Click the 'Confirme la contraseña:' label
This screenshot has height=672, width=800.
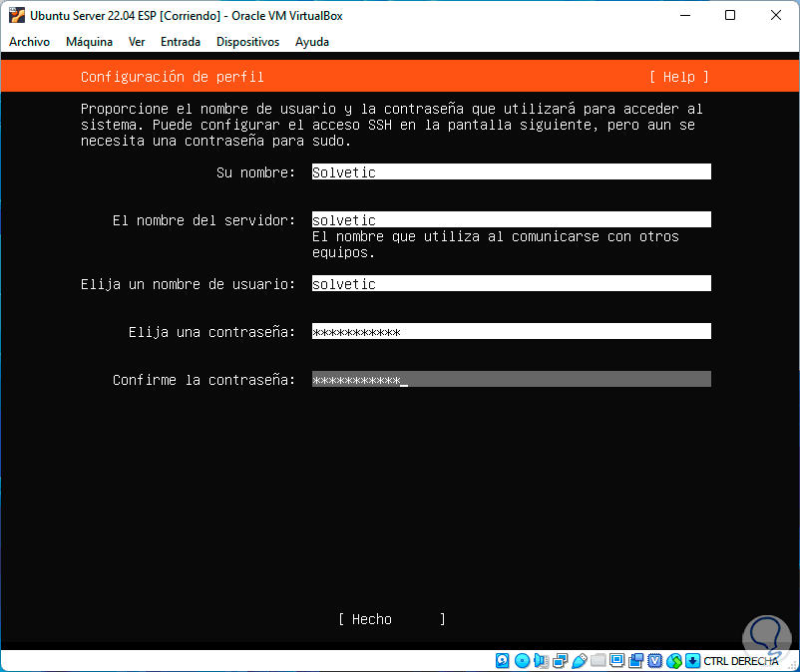pyautogui.click(x=203, y=380)
